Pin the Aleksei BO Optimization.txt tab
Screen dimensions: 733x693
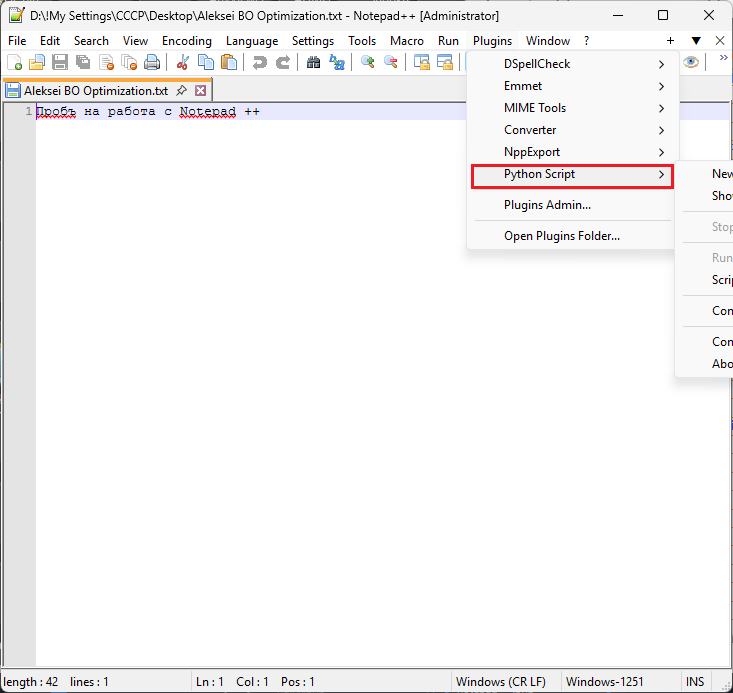tap(181, 90)
